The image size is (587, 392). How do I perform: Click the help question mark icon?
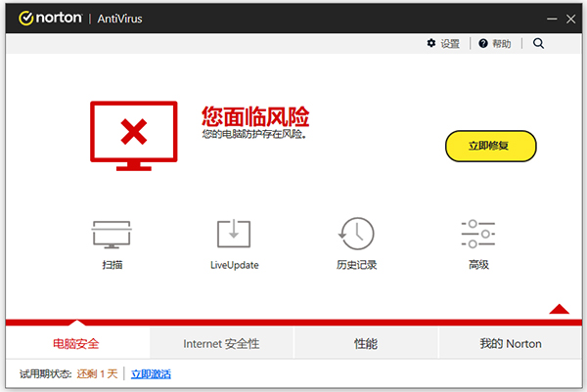(483, 43)
